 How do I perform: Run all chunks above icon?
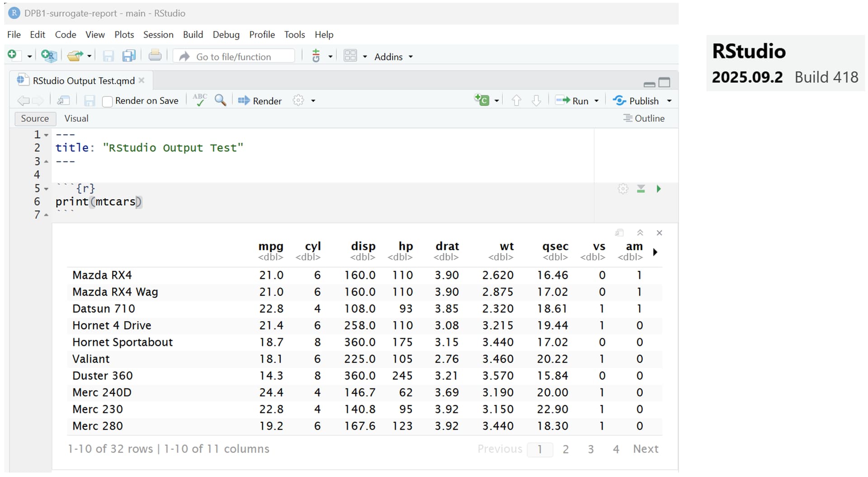coord(641,189)
